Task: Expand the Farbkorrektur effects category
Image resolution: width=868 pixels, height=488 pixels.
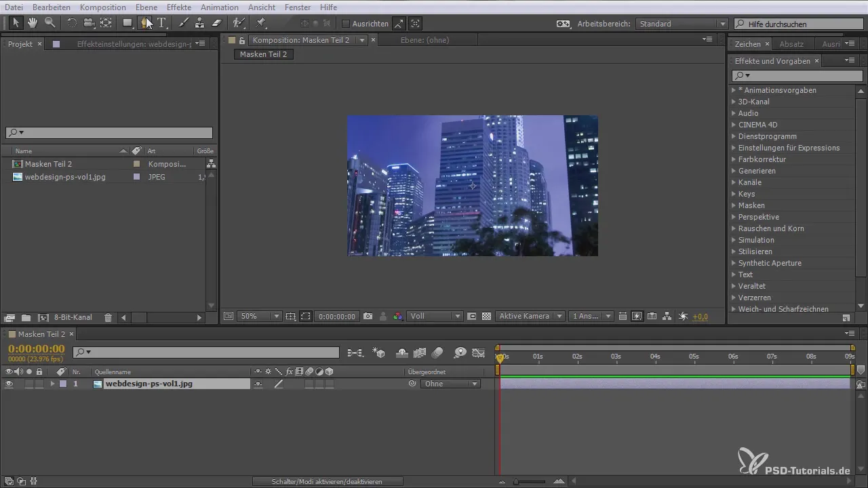Action: 734,159
